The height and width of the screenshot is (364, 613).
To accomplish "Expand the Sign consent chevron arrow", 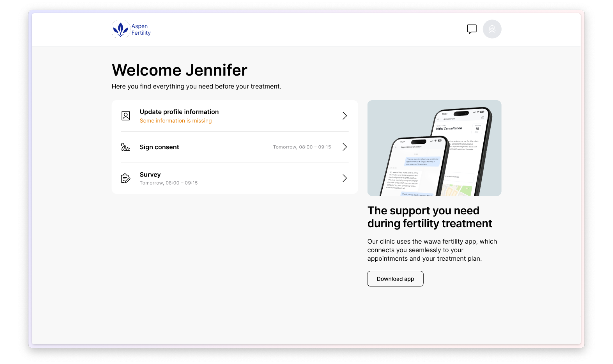I will click(345, 147).
